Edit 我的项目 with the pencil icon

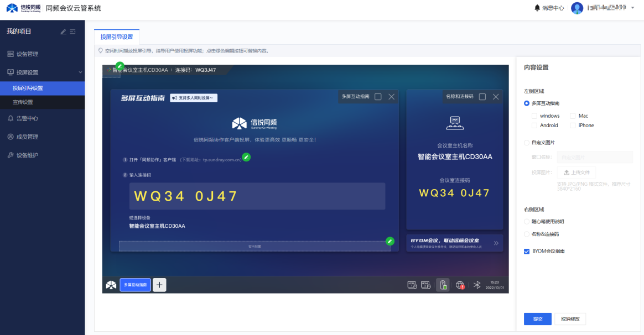[63, 32]
